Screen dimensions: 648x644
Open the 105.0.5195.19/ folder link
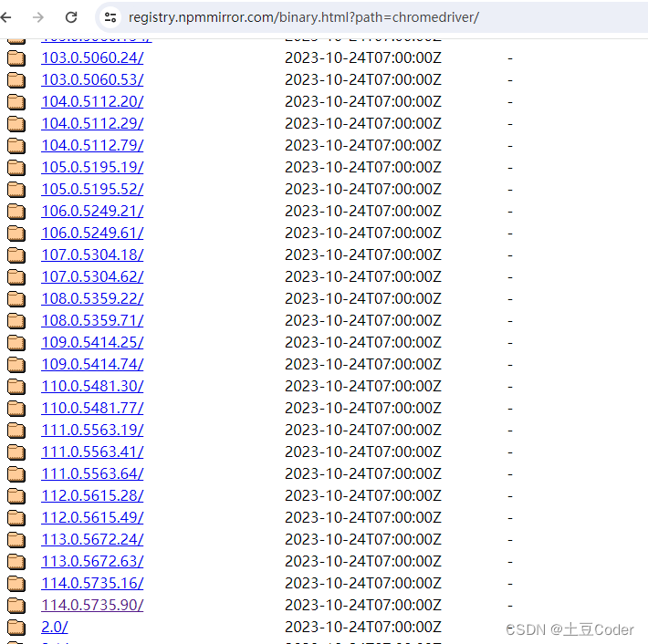pyautogui.click(x=92, y=167)
